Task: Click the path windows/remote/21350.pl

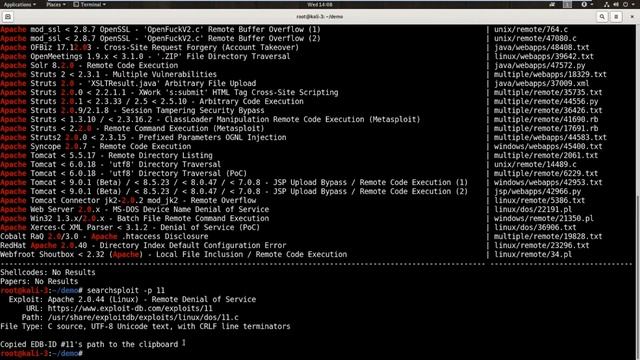Action: pos(544,218)
